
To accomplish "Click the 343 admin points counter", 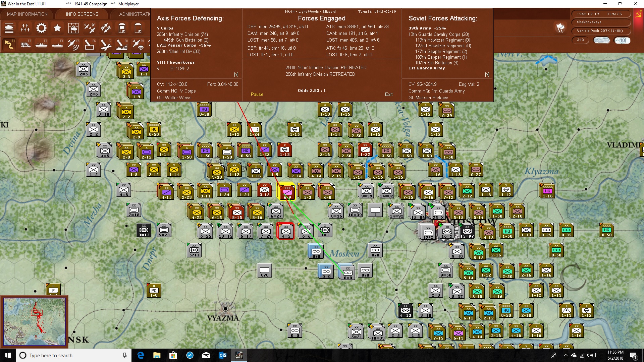I will (x=580, y=40).
